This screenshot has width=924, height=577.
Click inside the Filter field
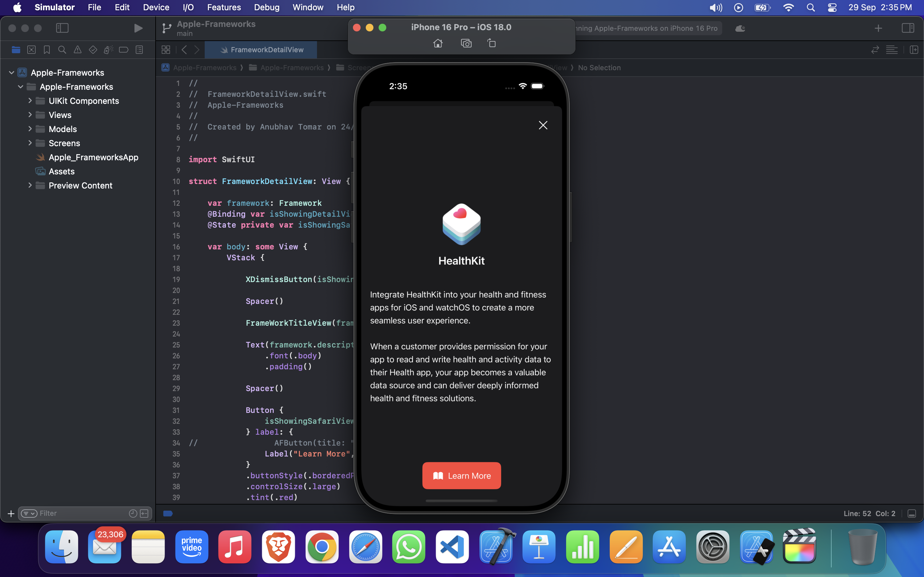(x=76, y=513)
